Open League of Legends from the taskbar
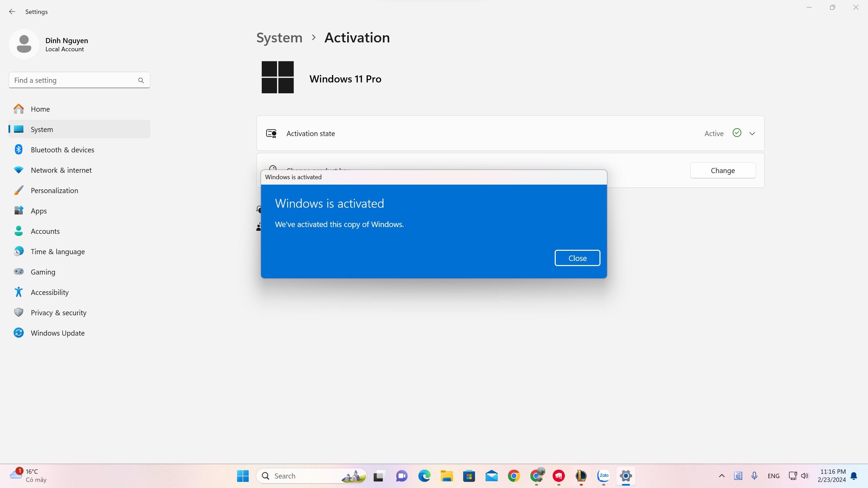868x488 pixels. point(581,476)
